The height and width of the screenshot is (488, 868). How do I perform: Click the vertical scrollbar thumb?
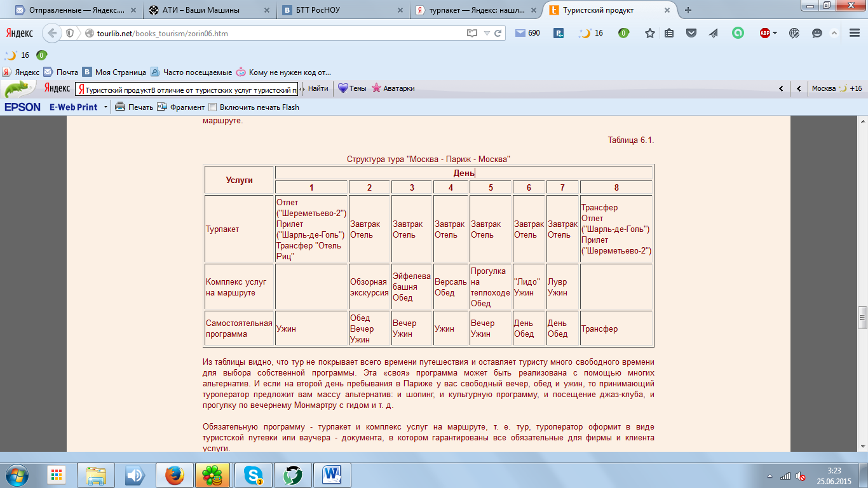(862, 316)
